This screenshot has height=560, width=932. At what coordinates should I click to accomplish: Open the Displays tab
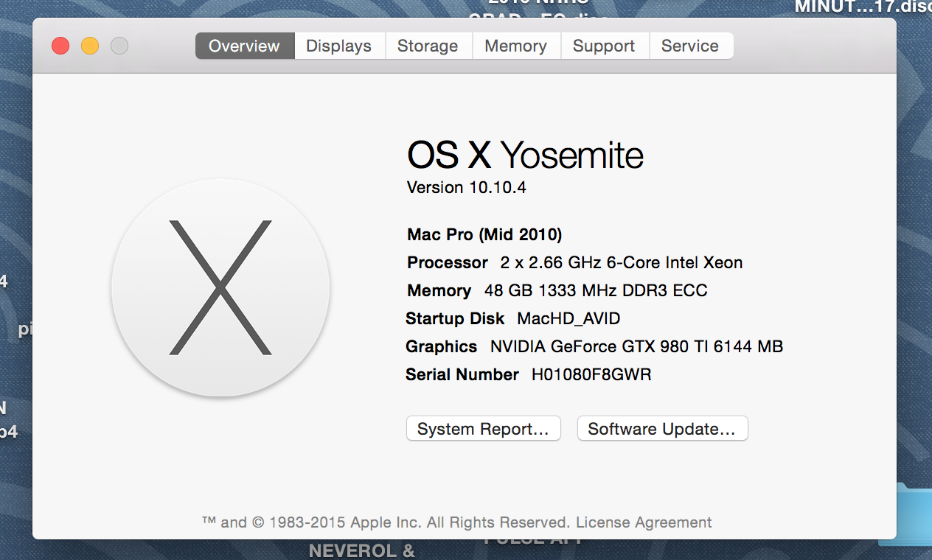(x=339, y=46)
